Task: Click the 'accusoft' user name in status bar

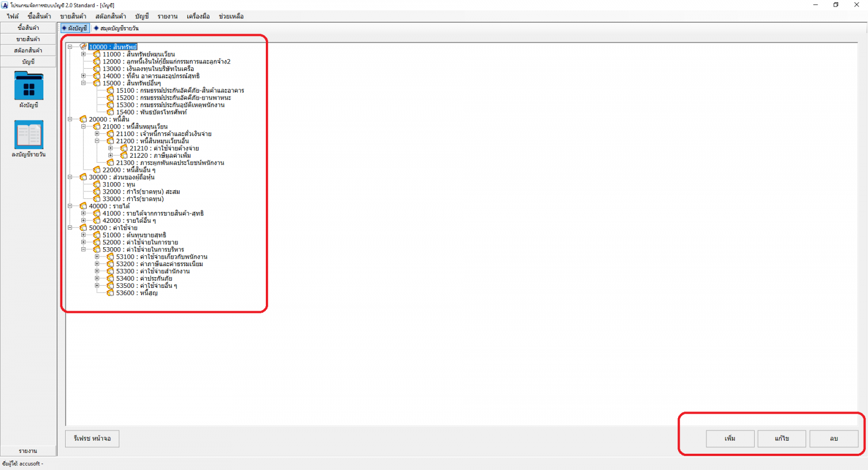Action: (x=30, y=464)
